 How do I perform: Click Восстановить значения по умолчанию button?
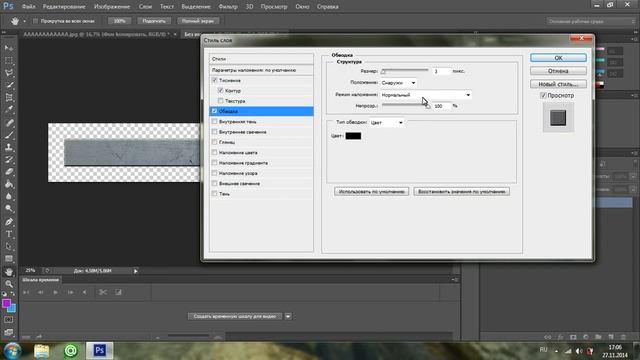click(462, 191)
